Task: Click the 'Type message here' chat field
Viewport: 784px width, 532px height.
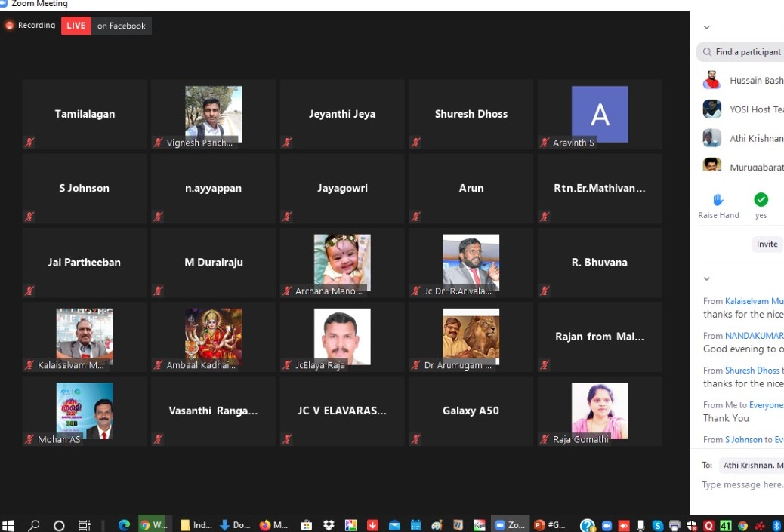Action: 742,485
